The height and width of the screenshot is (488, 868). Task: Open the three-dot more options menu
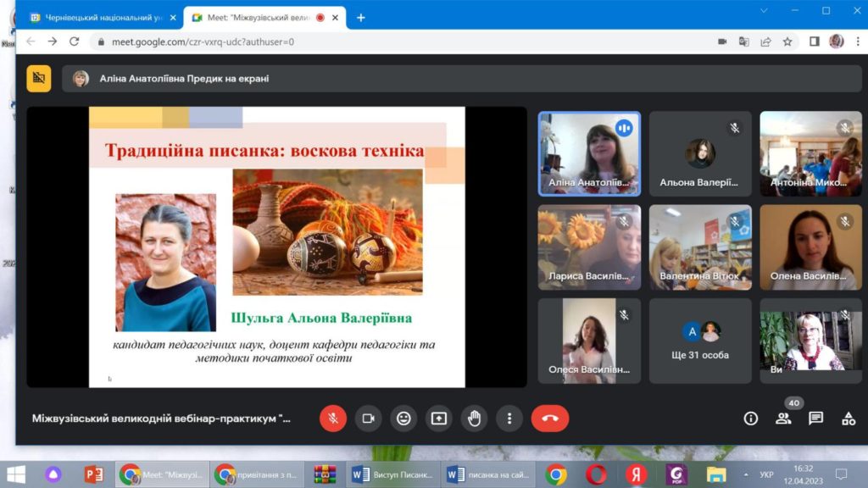(x=509, y=419)
